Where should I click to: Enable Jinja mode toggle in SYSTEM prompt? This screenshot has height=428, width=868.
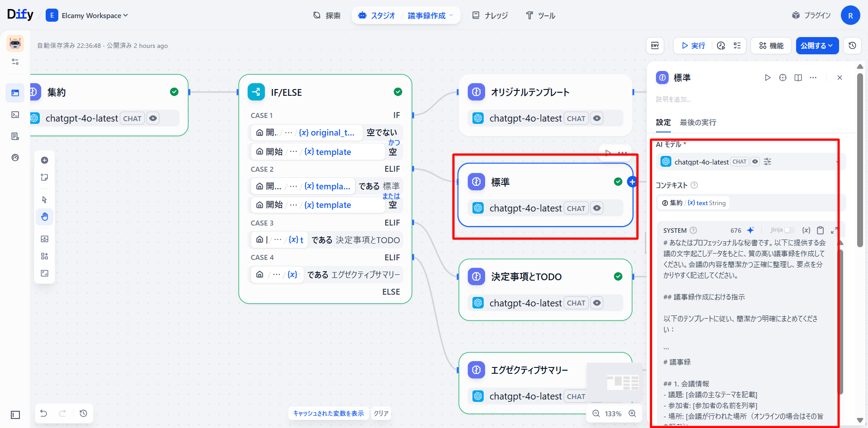click(x=789, y=230)
